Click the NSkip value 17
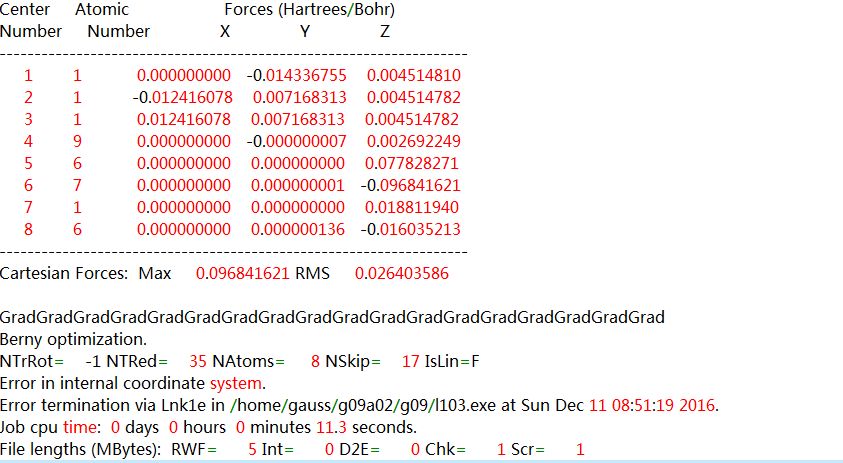 click(411, 362)
